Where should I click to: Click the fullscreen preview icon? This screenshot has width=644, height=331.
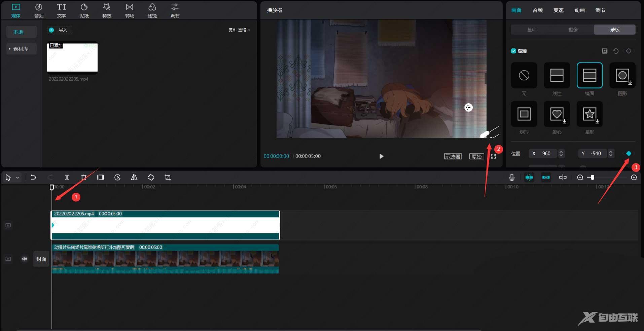tap(493, 156)
